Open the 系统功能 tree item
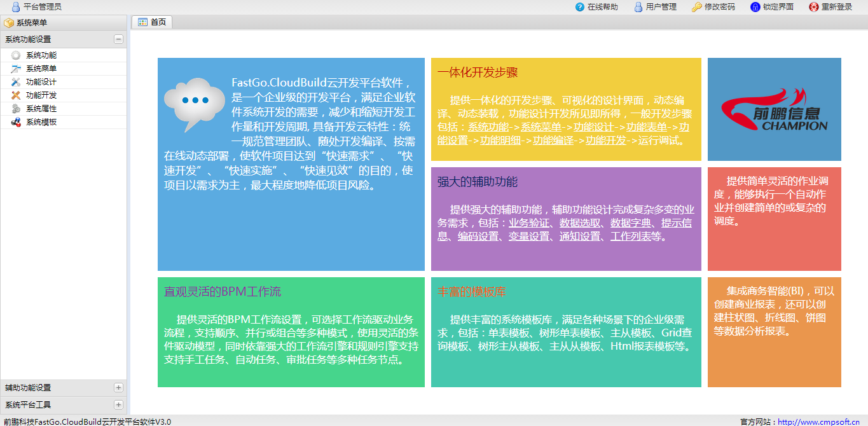The image size is (868, 426). click(x=41, y=55)
